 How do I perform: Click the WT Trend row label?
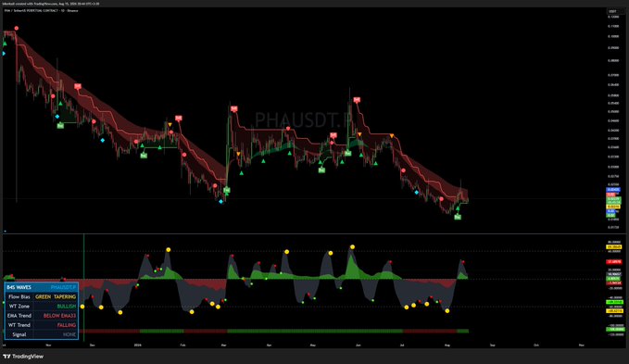click(x=19, y=325)
